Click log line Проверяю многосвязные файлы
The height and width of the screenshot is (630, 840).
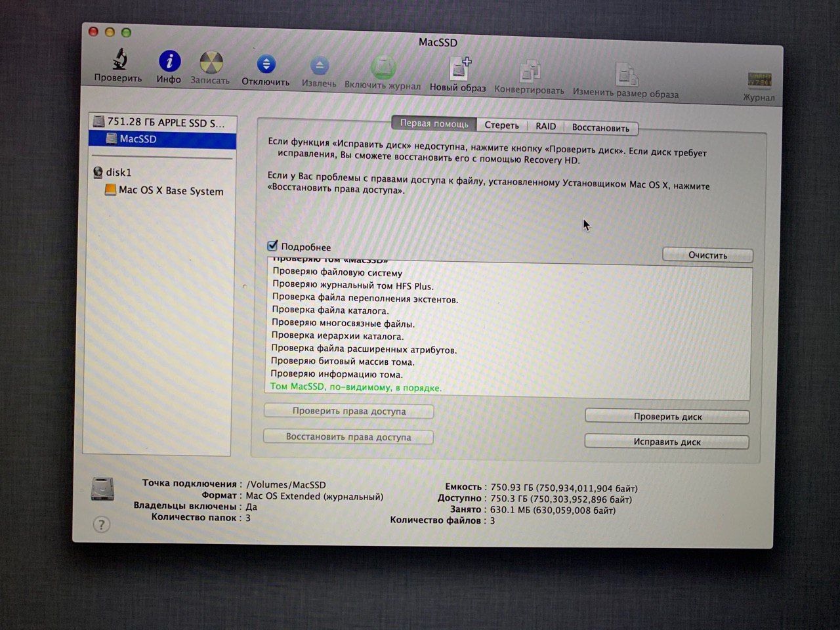tap(343, 324)
